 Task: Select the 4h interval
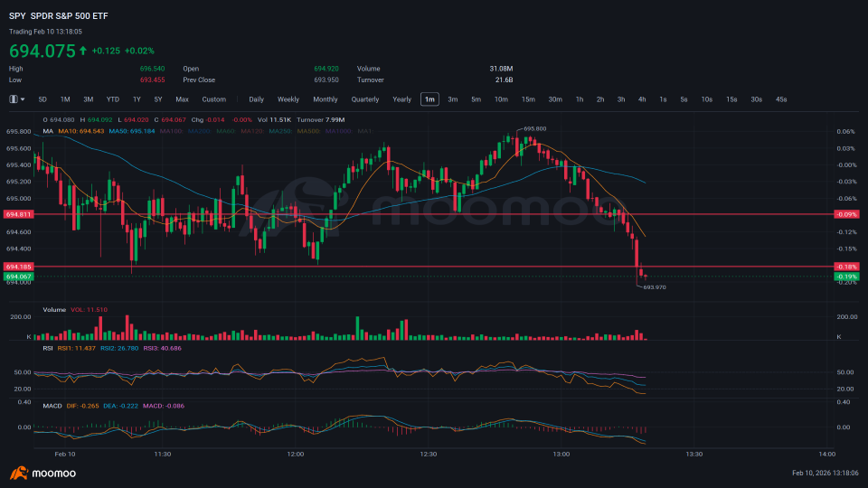pos(642,99)
